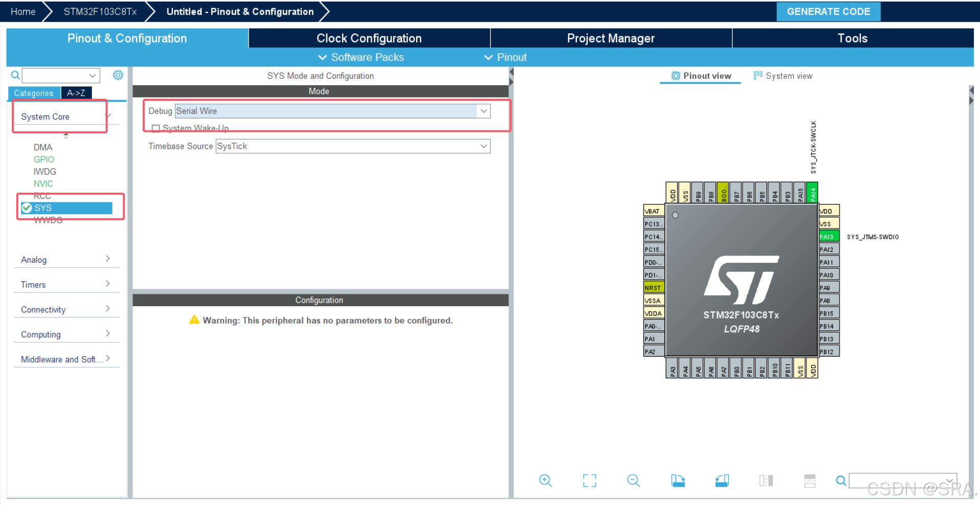The height and width of the screenshot is (505, 980).
Task: Open the peripheral panel settings gear
Action: (118, 75)
